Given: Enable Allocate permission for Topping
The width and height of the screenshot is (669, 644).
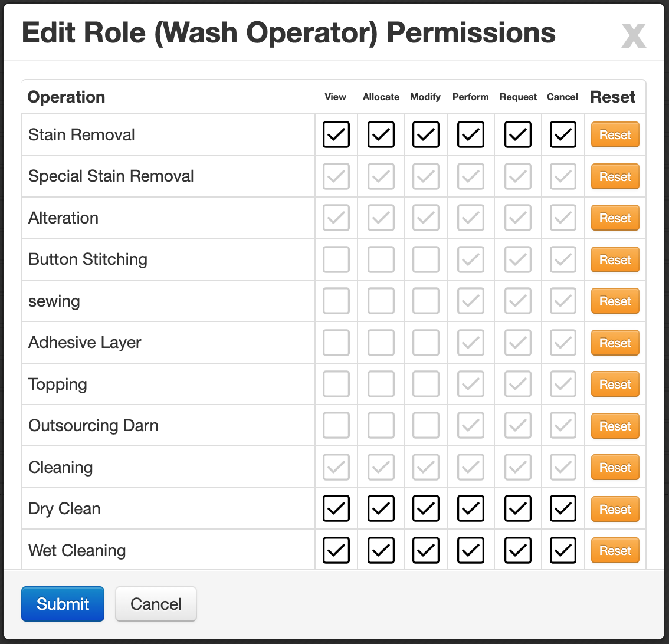Looking at the screenshot, I should click(x=381, y=384).
